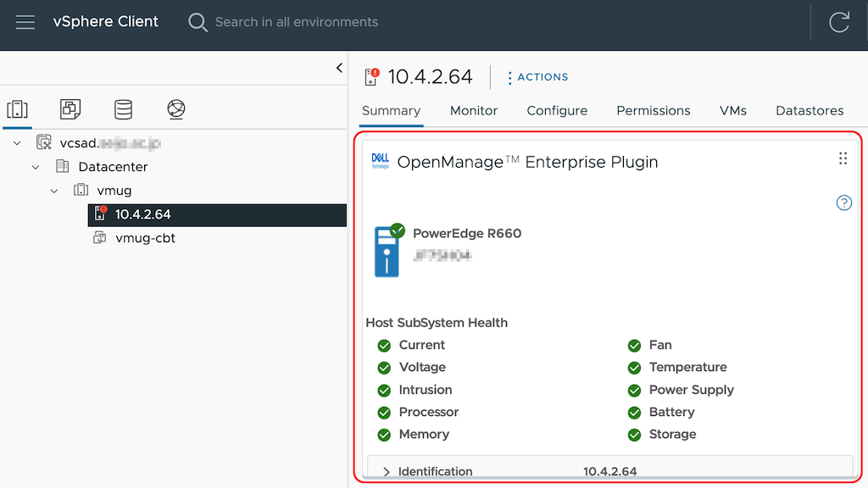
Task: Click the Current health status icon
Action: point(384,346)
